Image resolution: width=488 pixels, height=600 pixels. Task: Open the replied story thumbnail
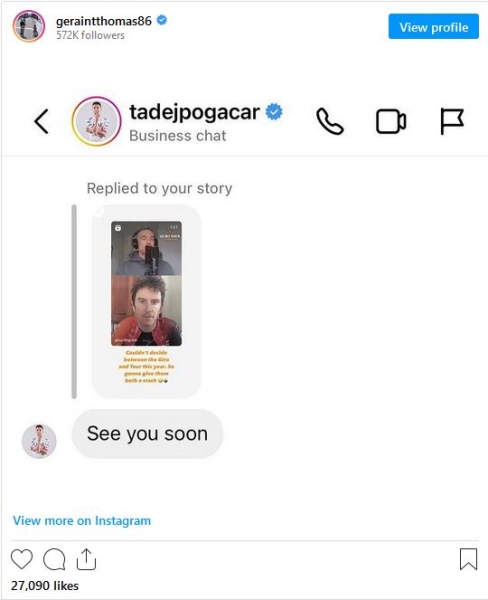[146, 302]
